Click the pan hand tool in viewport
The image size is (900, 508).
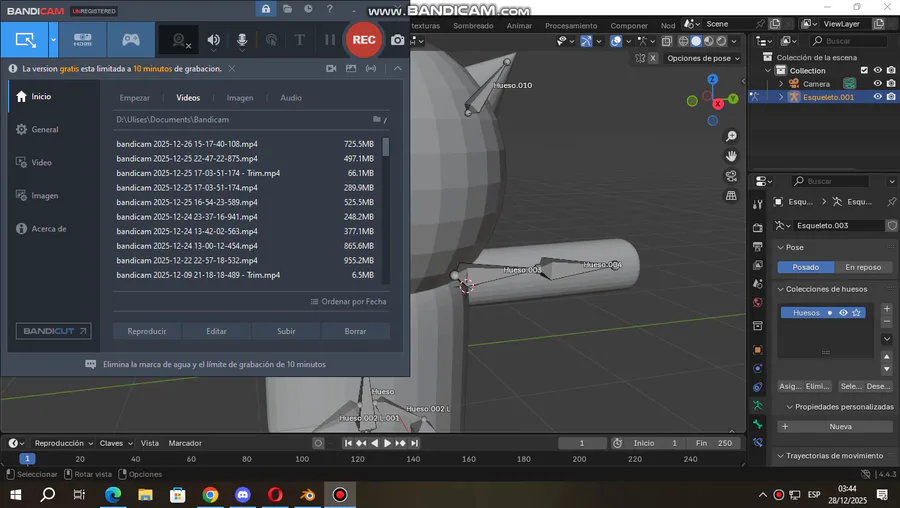click(x=731, y=156)
